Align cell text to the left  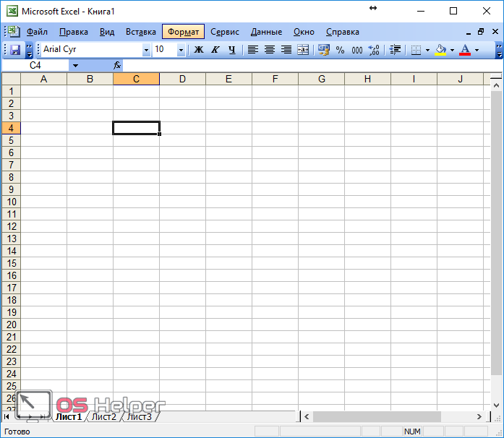pyautogui.click(x=253, y=50)
